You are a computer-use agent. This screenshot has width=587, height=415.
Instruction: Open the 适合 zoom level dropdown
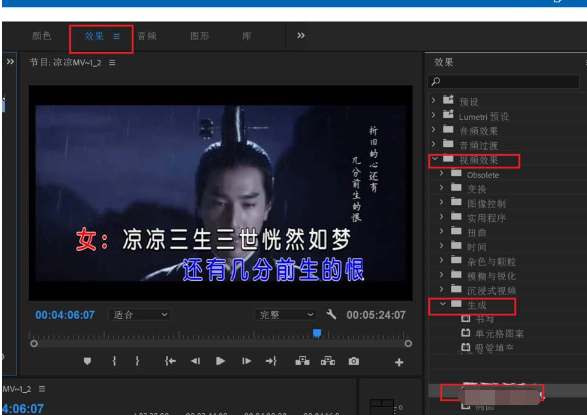pos(140,315)
